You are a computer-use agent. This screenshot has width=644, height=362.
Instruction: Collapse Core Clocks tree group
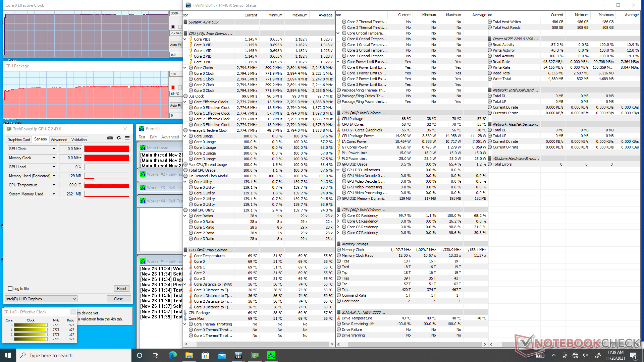point(185,68)
